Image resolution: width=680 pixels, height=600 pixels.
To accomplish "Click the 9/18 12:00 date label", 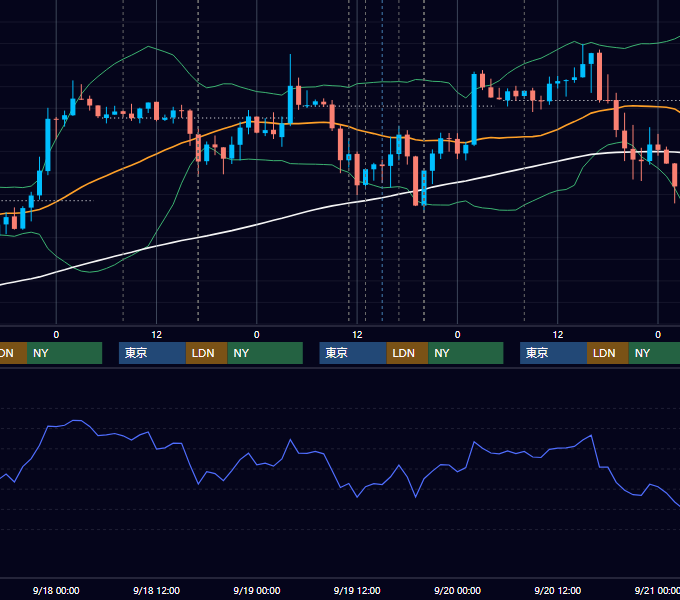I will [x=156, y=590].
